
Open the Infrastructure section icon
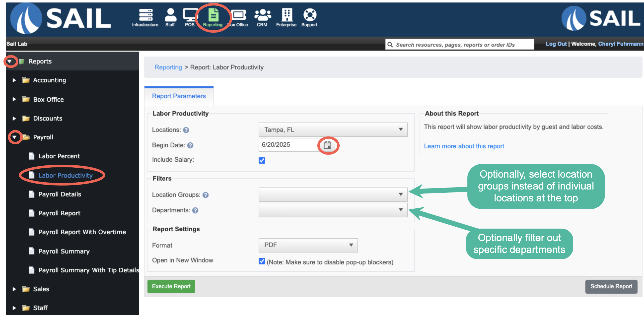(145, 15)
